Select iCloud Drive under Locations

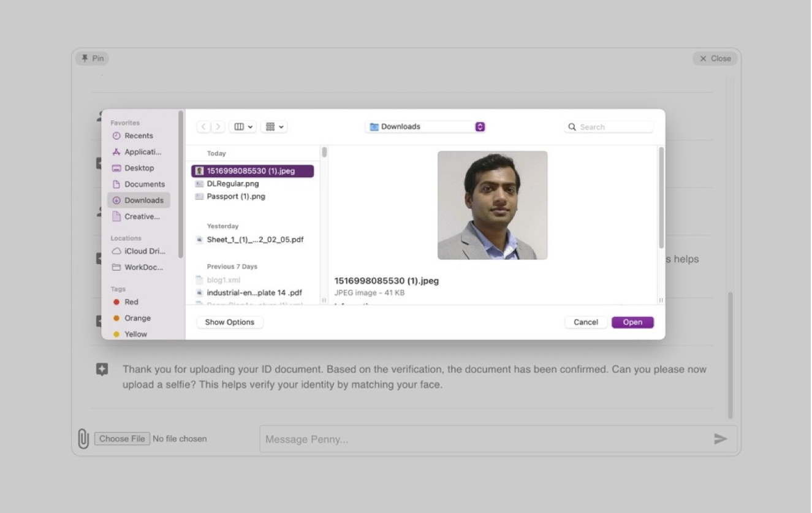pos(138,251)
